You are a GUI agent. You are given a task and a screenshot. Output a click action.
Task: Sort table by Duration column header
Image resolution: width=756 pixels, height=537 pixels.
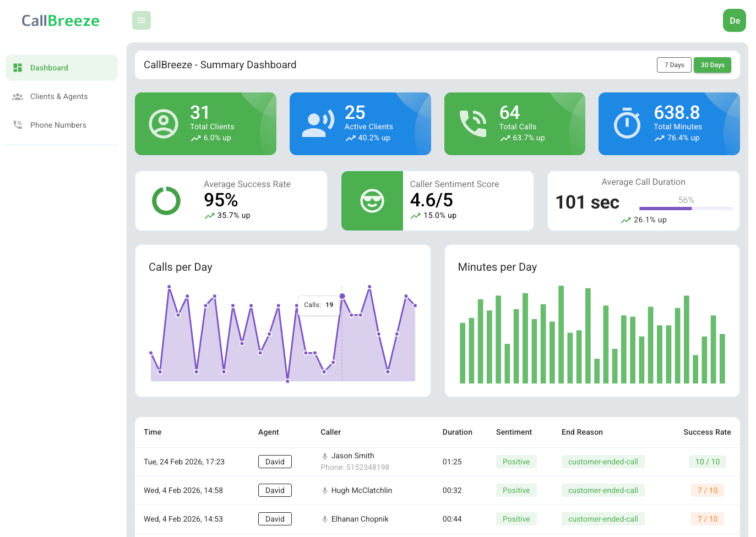pos(458,432)
